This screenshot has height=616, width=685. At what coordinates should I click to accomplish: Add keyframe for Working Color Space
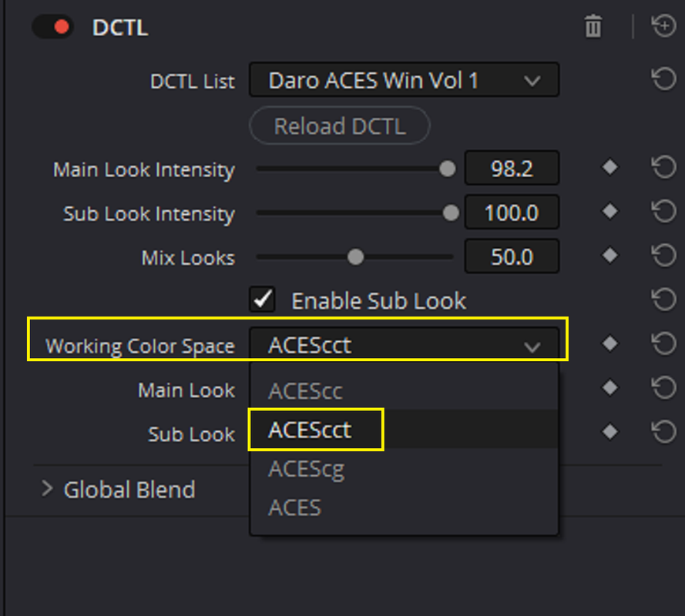tap(609, 343)
